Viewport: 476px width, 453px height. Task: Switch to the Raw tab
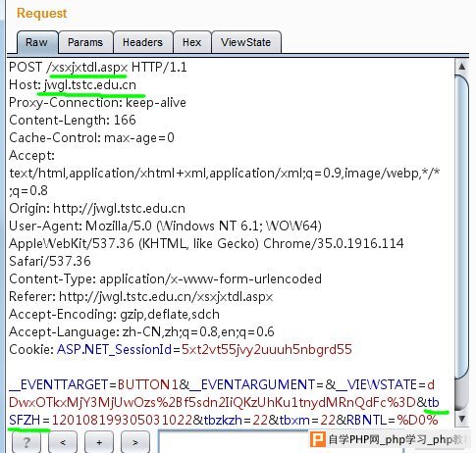click(37, 42)
